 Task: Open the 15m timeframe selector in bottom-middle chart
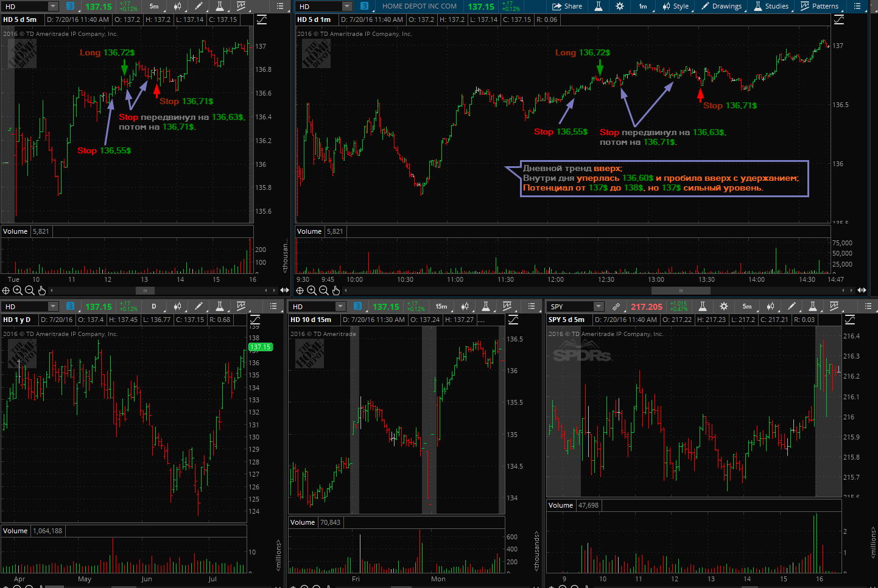[x=441, y=306]
